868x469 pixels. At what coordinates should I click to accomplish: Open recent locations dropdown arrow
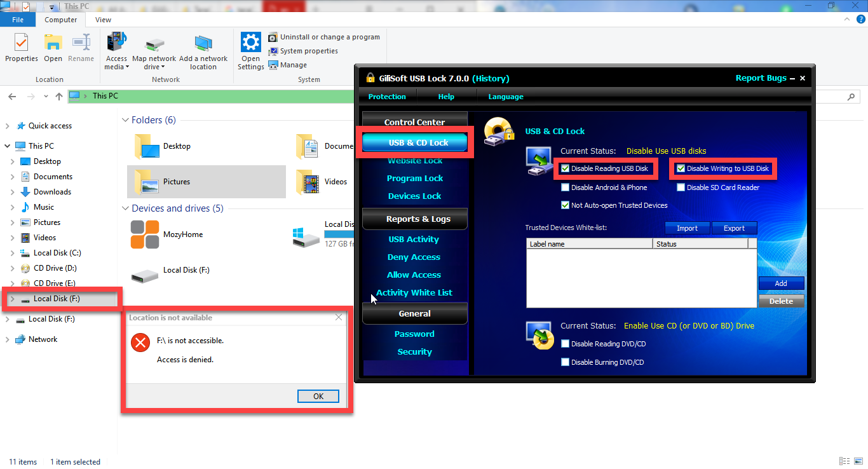tap(46, 97)
